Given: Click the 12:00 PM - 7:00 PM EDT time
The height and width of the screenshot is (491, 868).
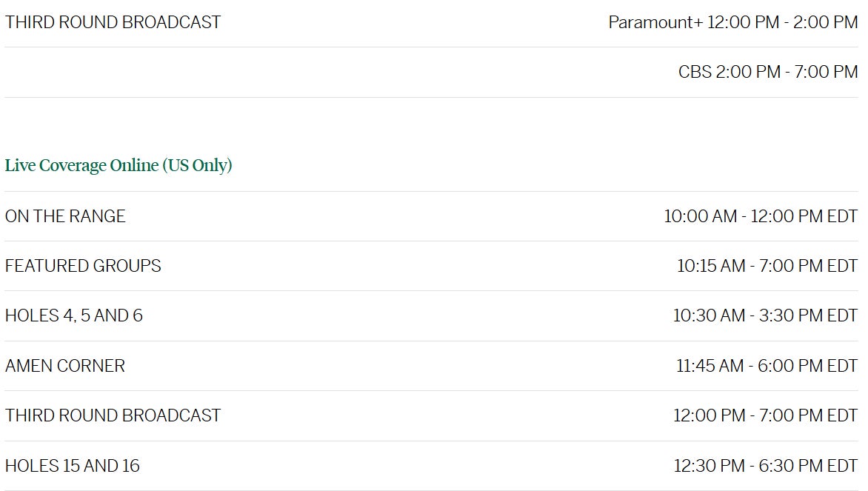Looking at the screenshot, I should pos(765,415).
